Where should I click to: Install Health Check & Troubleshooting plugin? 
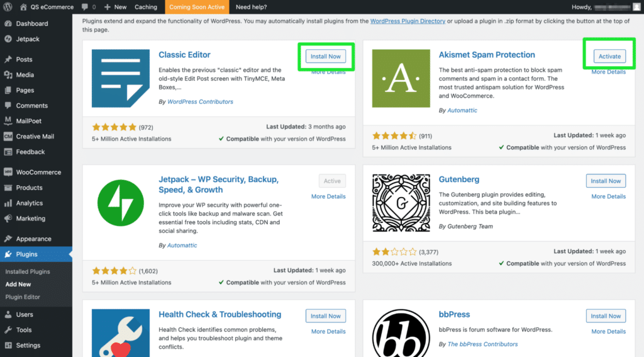325,316
